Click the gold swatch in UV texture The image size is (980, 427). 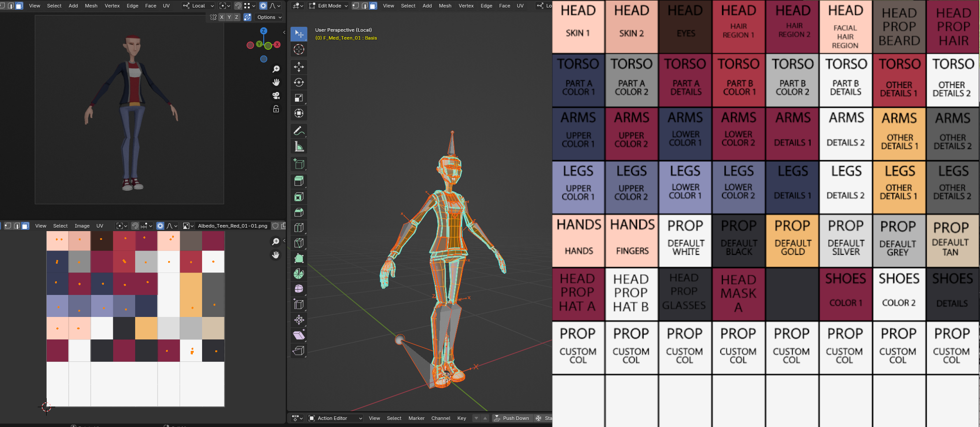coord(146,328)
